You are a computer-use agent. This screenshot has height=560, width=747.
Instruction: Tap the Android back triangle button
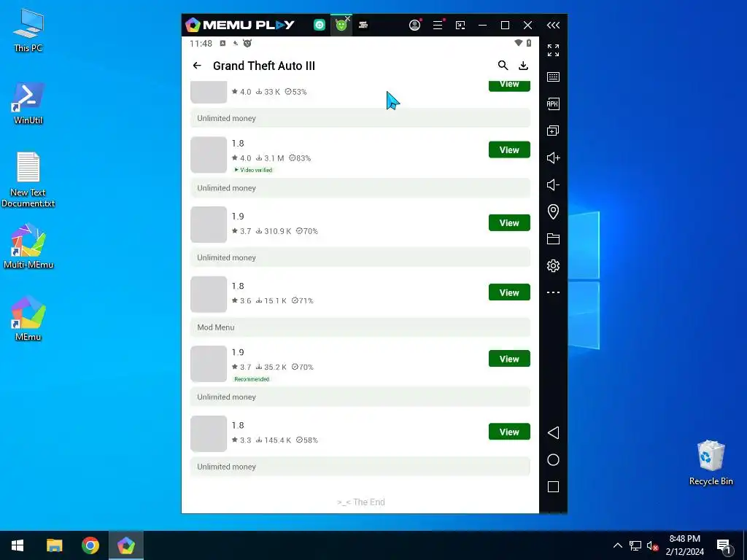coord(553,433)
